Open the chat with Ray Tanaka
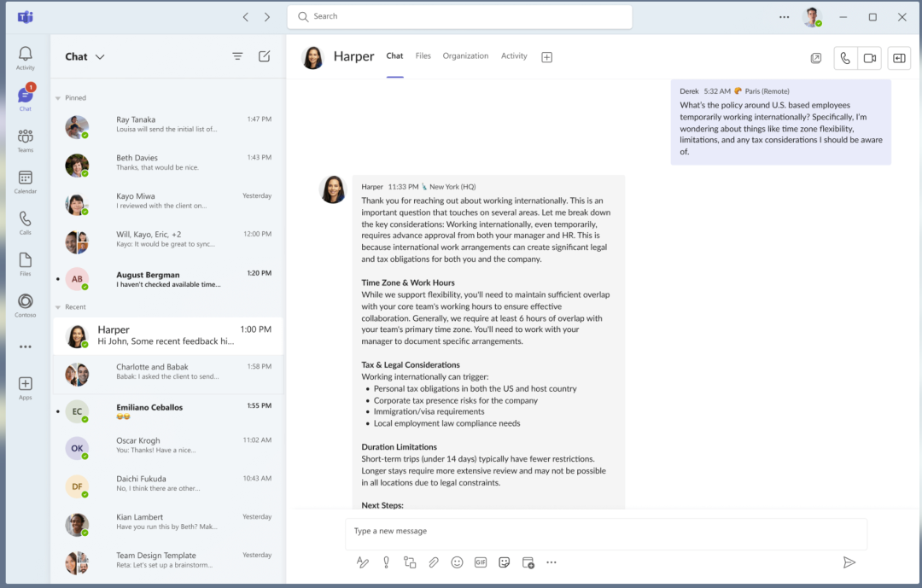The image size is (922, 588). click(x=167, y=125)
